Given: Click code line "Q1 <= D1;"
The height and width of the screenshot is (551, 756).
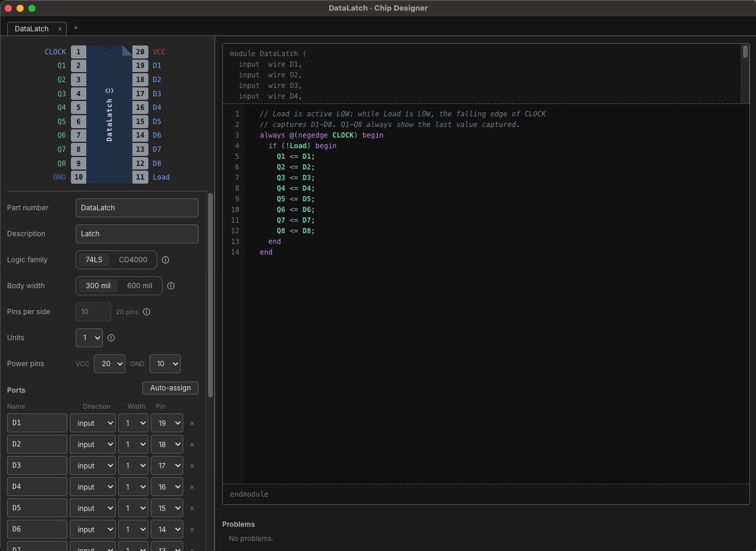Looking at the screenshot, I should tap(296, 157).
